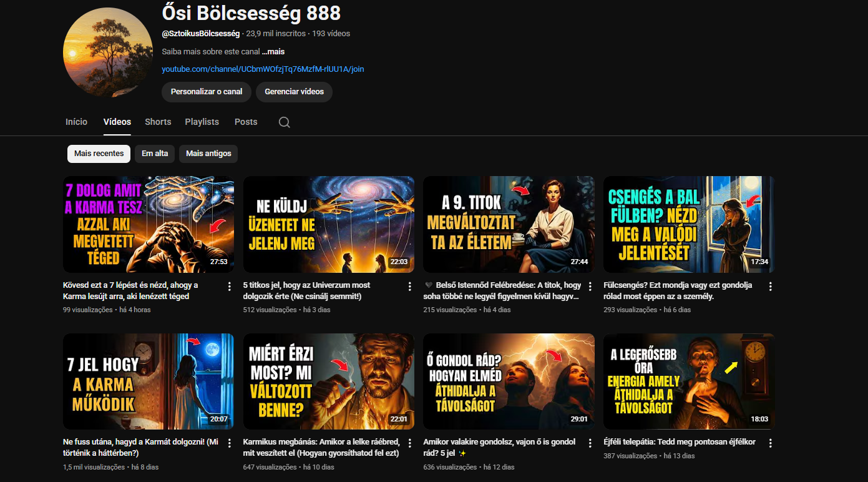Go to the Início tab
The width and height of the screenshot is (868, 482).
point(77,122)
